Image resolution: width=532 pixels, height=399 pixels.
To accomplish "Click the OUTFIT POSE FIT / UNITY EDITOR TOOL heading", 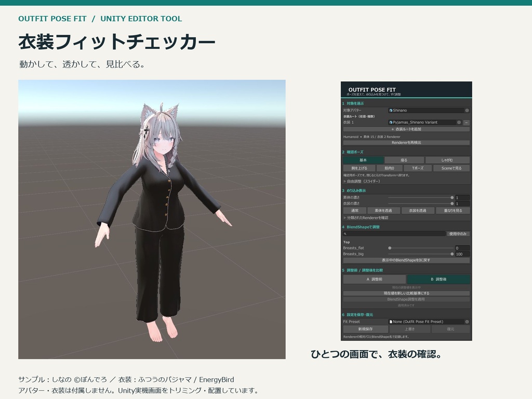I will pyautogui.click(x=100, y=19).
